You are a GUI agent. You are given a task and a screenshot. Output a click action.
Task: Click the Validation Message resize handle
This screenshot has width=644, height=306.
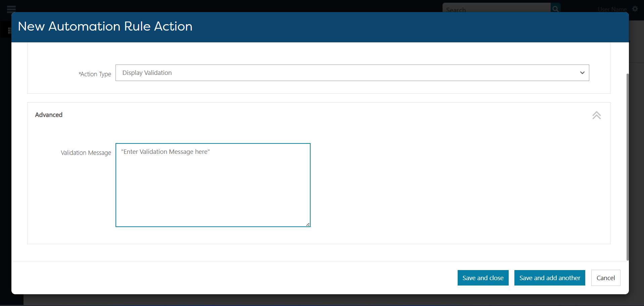pyautogui.click(x=308, y=224)
